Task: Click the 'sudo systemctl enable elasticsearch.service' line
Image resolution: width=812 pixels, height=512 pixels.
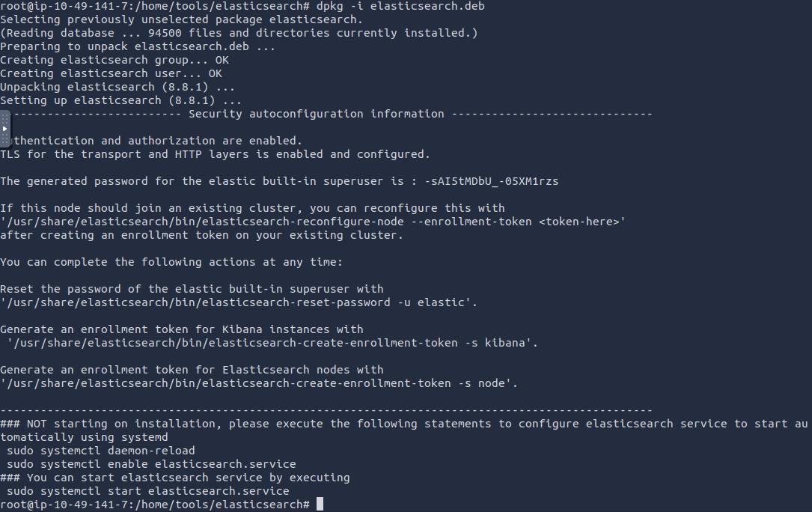Action: coord(151,464)
